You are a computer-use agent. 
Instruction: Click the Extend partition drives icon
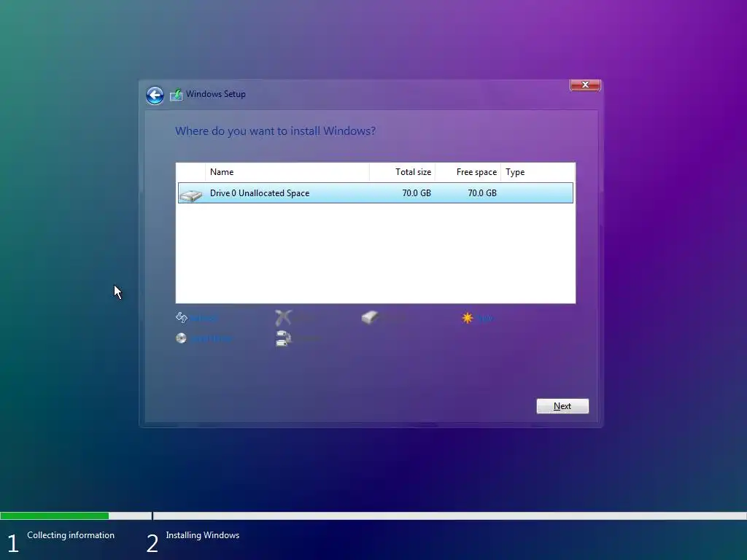coord(283,338)
